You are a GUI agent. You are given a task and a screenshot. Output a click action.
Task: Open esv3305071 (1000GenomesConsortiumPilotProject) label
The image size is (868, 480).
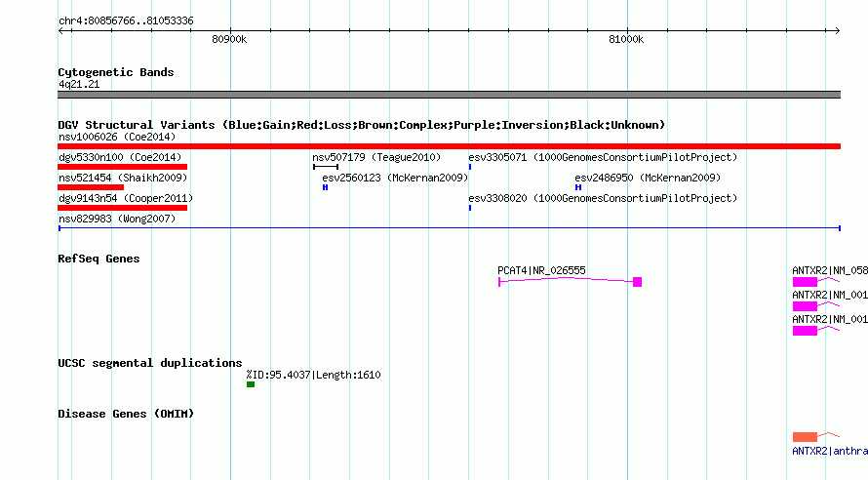[603, 157]
